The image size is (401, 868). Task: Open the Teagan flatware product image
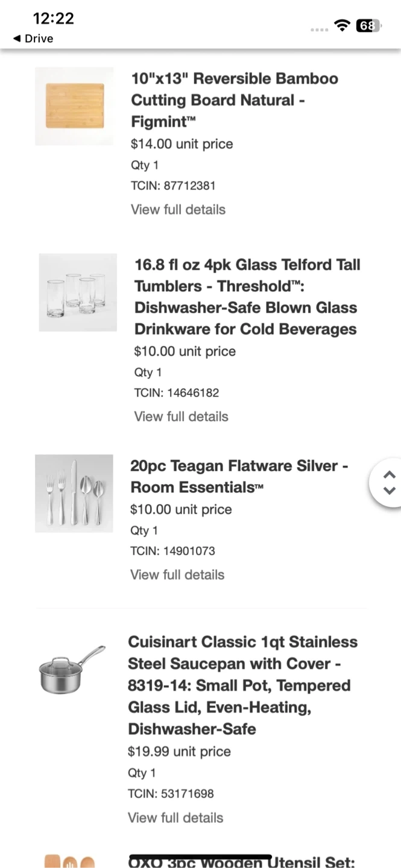(x=74, y=493)
